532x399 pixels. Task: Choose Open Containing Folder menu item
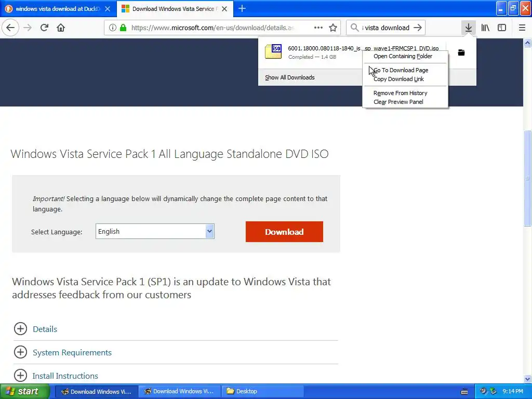405,56
